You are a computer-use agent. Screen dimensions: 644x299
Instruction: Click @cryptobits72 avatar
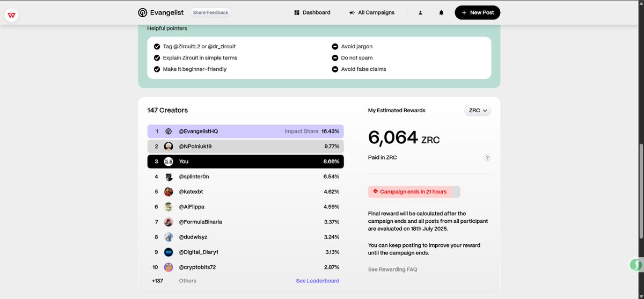(x=169, y=267)
